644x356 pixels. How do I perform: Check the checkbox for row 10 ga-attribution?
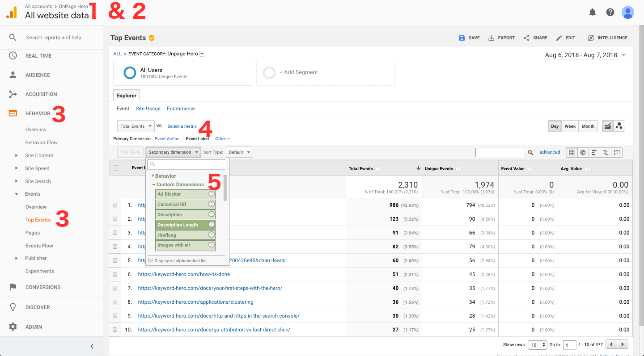(115, 330)
